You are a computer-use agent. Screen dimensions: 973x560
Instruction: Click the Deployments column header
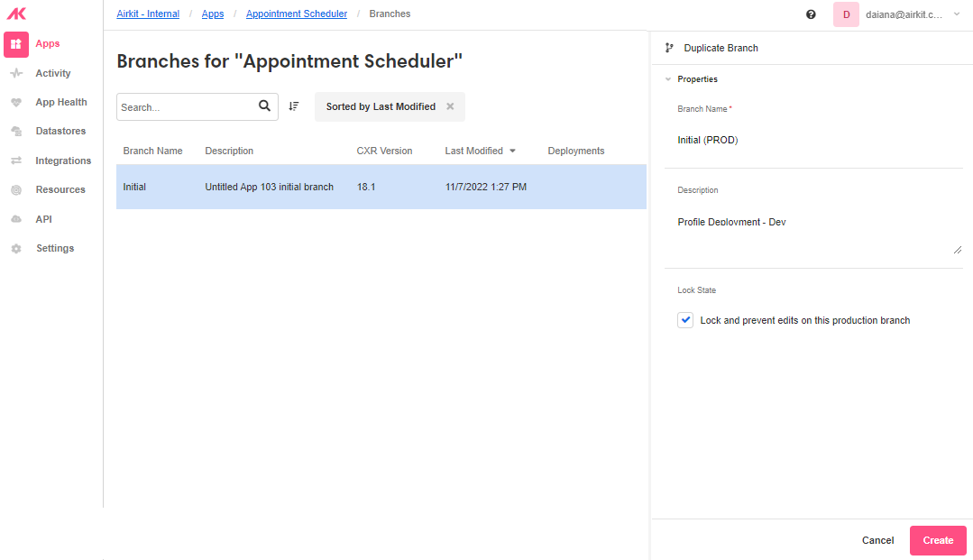[576, 151]
